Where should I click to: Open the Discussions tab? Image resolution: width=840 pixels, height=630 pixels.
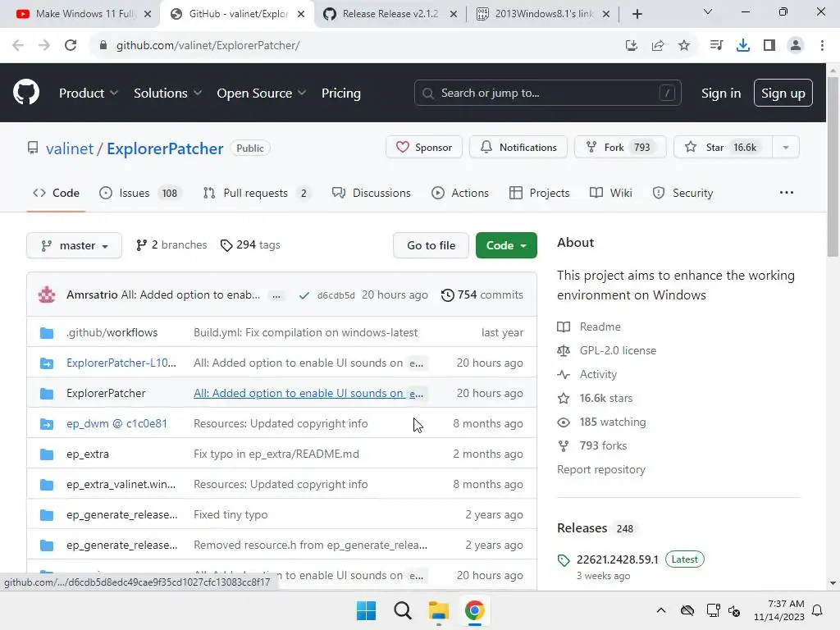coord(372,193)
